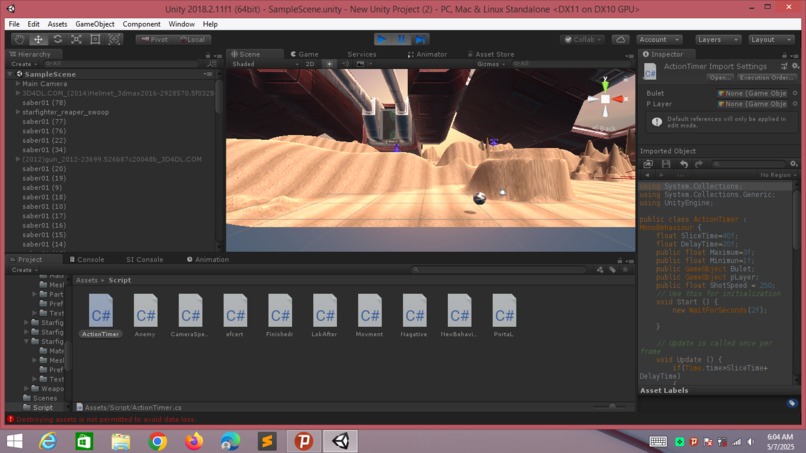This screenshot has height=453, width=806.
Task: Open the Account dropdown
Action: [x=660, y=40]
